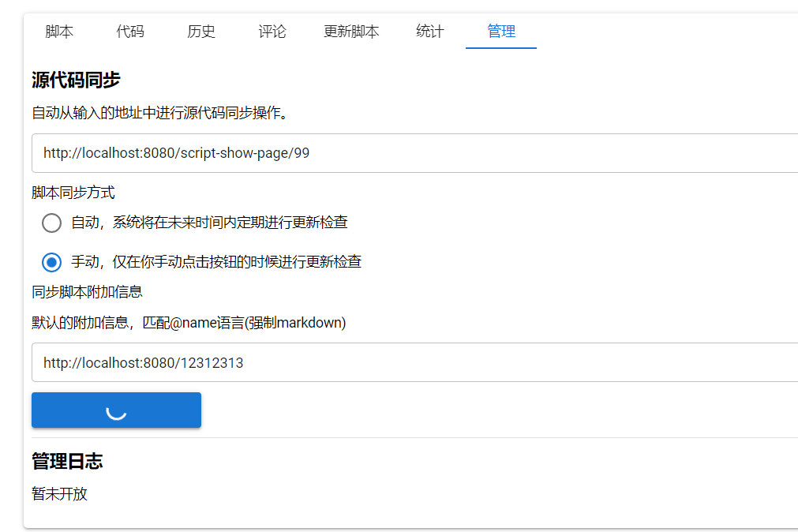The height and width of the screenshot is (532, 798).
Task: Click the selected manual sync radio button
Action: pos(51,262)
